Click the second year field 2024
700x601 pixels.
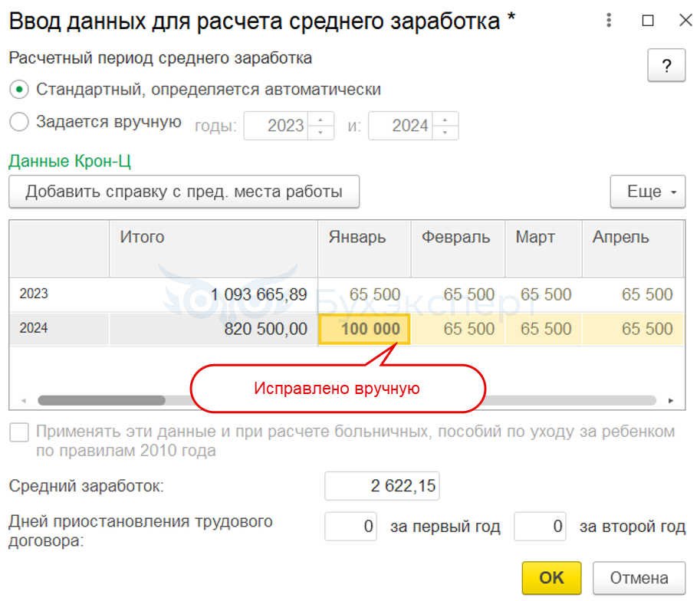(x=400, y=126)
